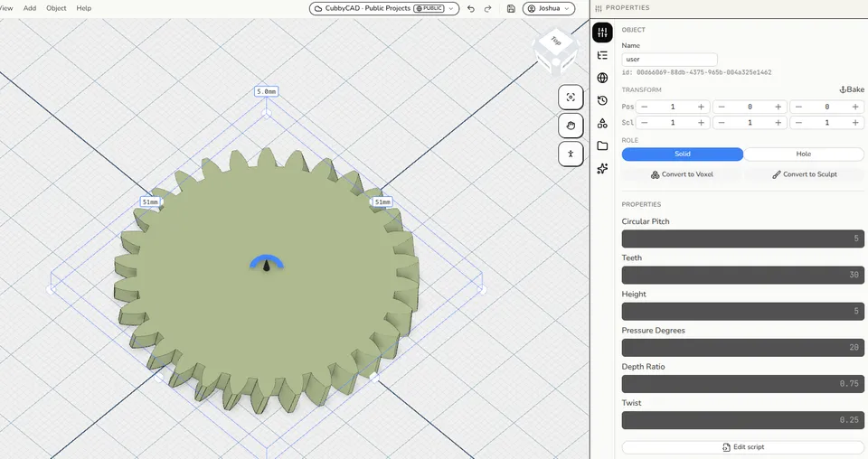Increase Pos Y with plus button
Viewport: 868px width, 459px height.
(778, 107)
